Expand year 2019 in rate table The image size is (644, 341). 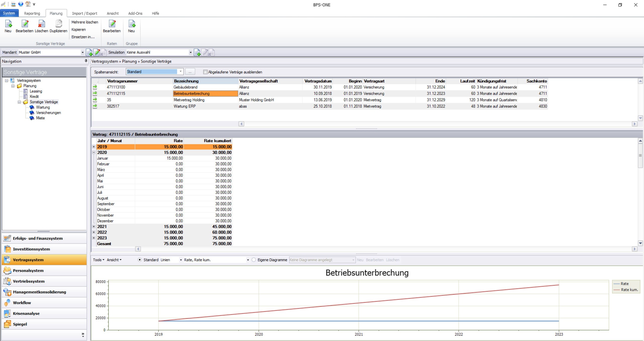94,147
